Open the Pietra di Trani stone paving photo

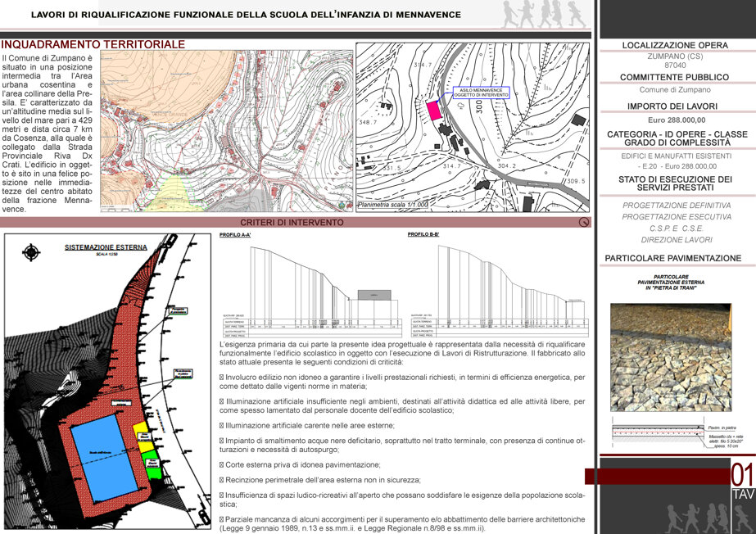pyautogui.click(x=671, y=357)
